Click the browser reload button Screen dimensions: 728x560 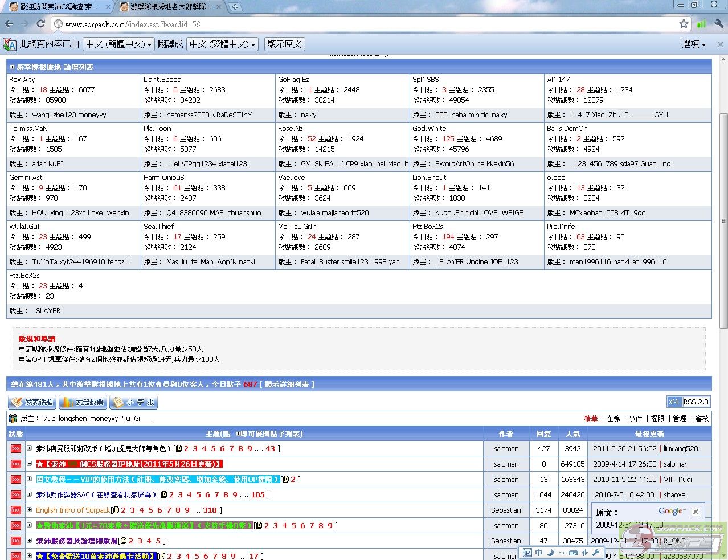40,24
